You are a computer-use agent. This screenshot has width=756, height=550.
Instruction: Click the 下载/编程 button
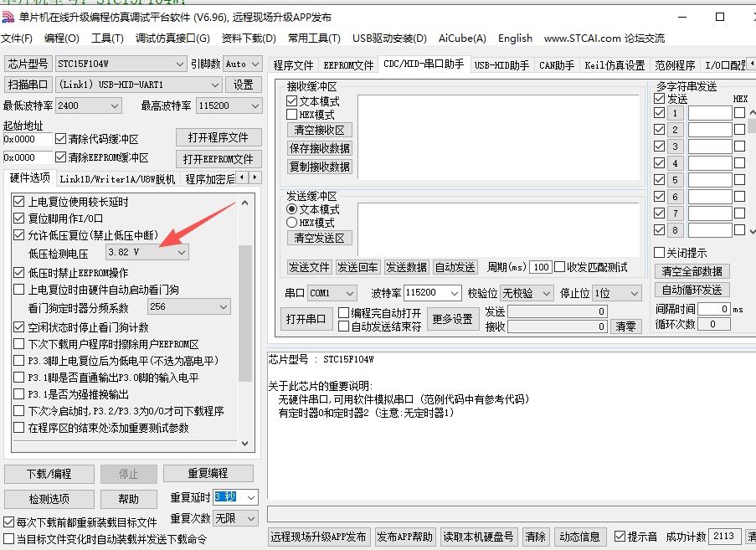pyautogui.click(x=49, y=475)
